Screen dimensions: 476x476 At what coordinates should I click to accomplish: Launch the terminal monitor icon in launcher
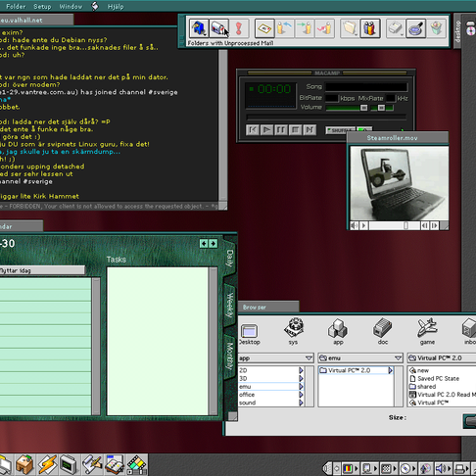tap(70, 465)
